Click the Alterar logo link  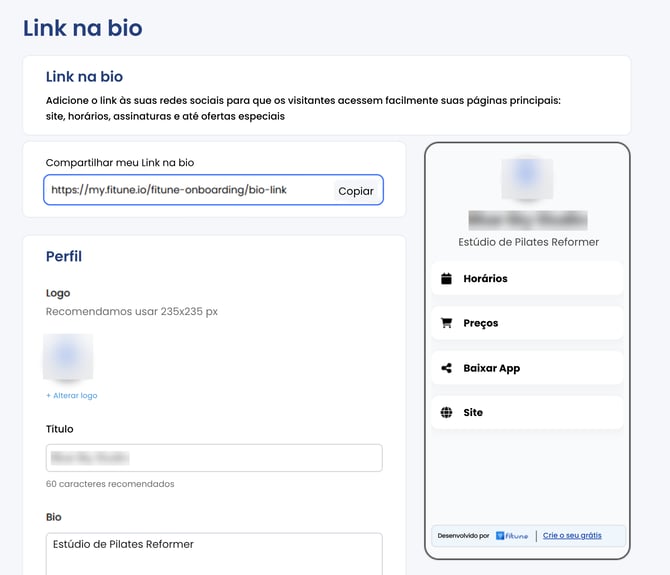pos(71,396)
